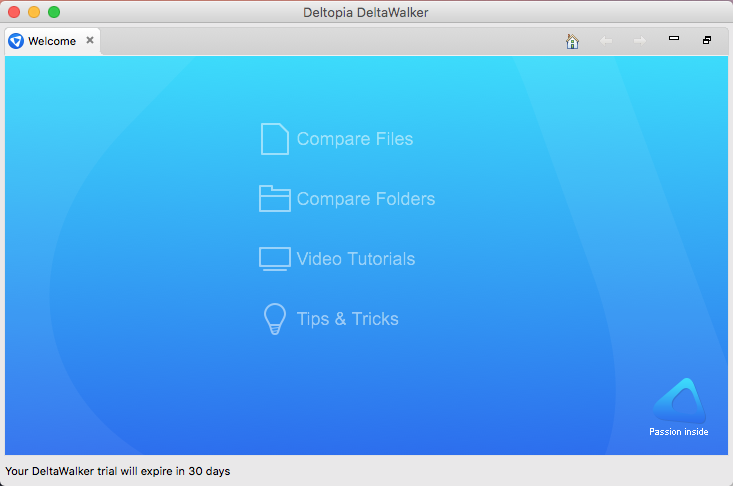Screen dimensions: 733x486
Task: Click the trial expiry status message
Action: 118,471
